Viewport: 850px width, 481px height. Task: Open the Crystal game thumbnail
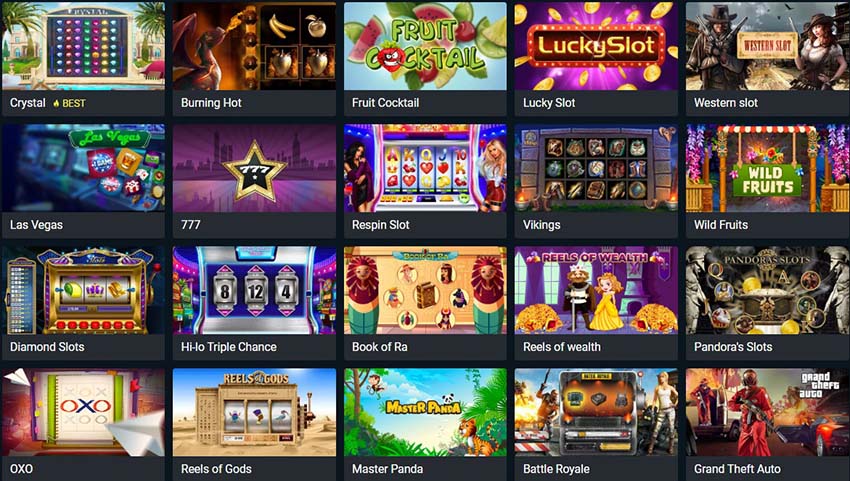pyautogui.click(x=83, y=46)
